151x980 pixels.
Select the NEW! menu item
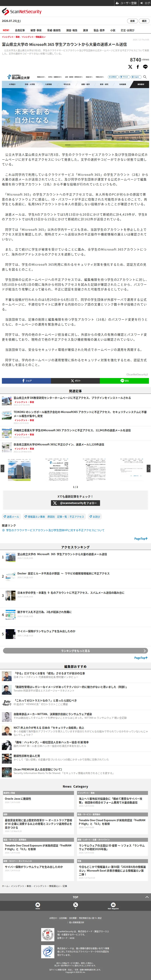tap(6, 30)
